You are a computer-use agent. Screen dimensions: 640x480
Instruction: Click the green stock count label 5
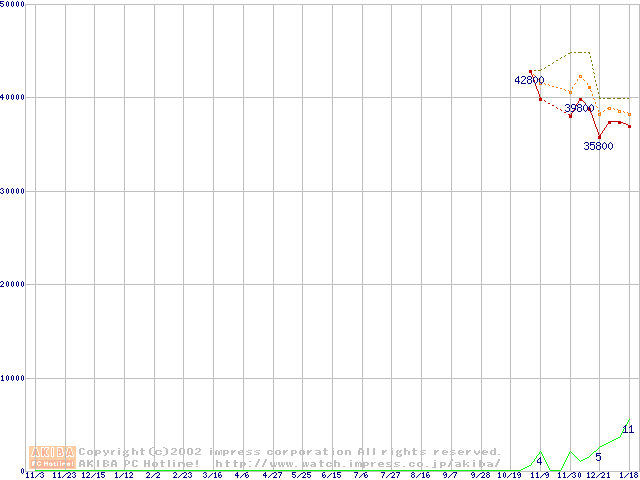(x=598, y=457)
